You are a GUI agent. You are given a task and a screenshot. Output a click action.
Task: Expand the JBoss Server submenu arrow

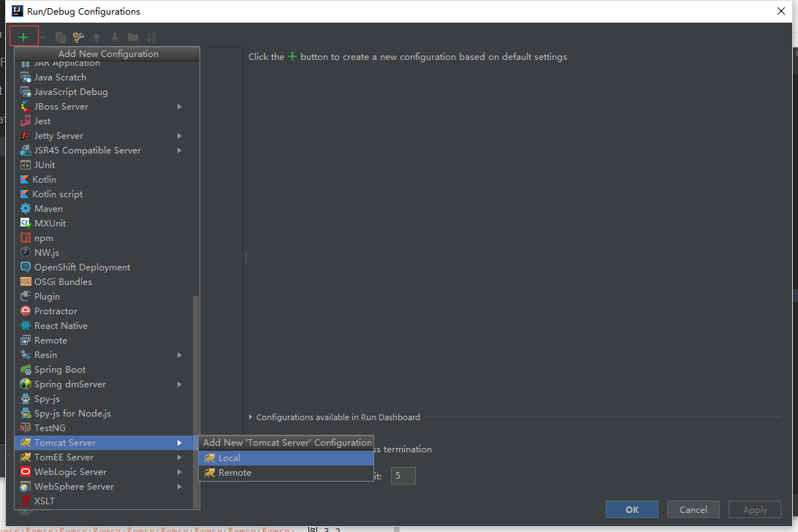(179, 107)
